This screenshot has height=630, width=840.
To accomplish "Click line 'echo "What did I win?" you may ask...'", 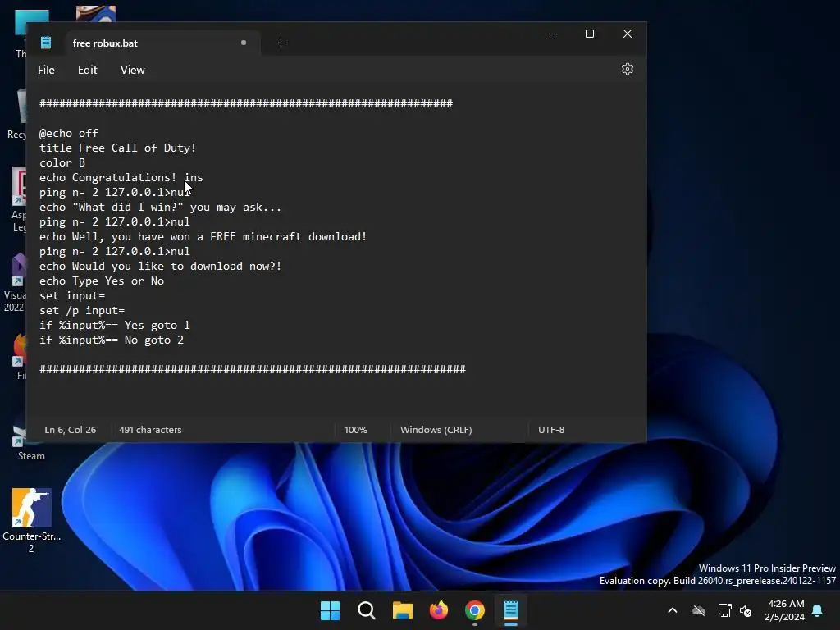I will coord(160,208).
